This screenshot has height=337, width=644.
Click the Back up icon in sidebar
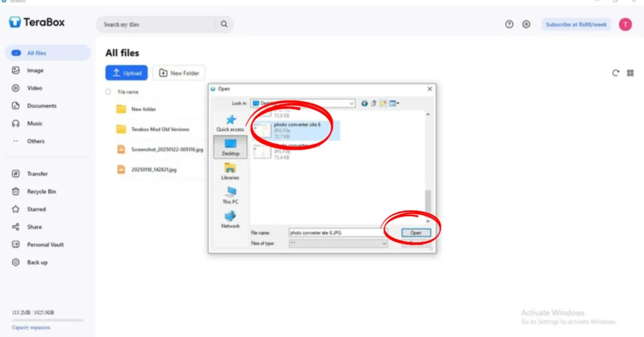[x=16, y=262]
